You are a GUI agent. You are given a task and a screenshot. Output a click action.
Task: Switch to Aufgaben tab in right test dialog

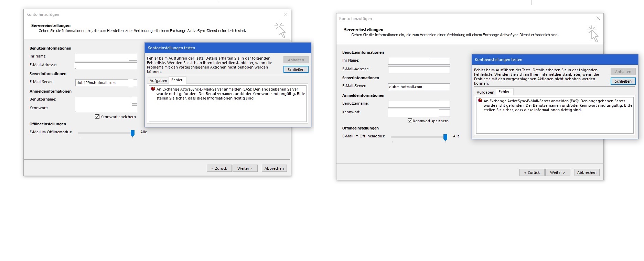tap(485, 92)
